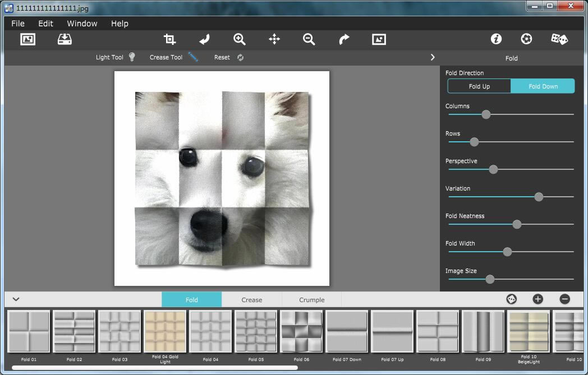Click the save image icon

65,39
